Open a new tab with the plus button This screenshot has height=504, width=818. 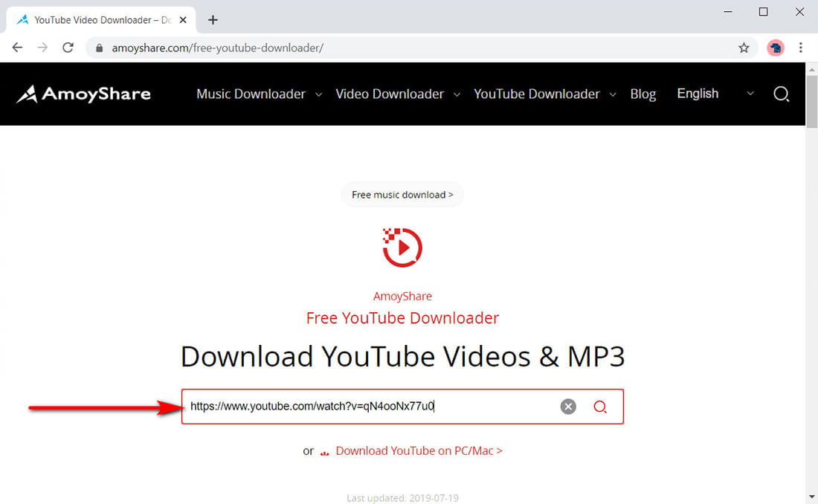(x=213, y=20)
